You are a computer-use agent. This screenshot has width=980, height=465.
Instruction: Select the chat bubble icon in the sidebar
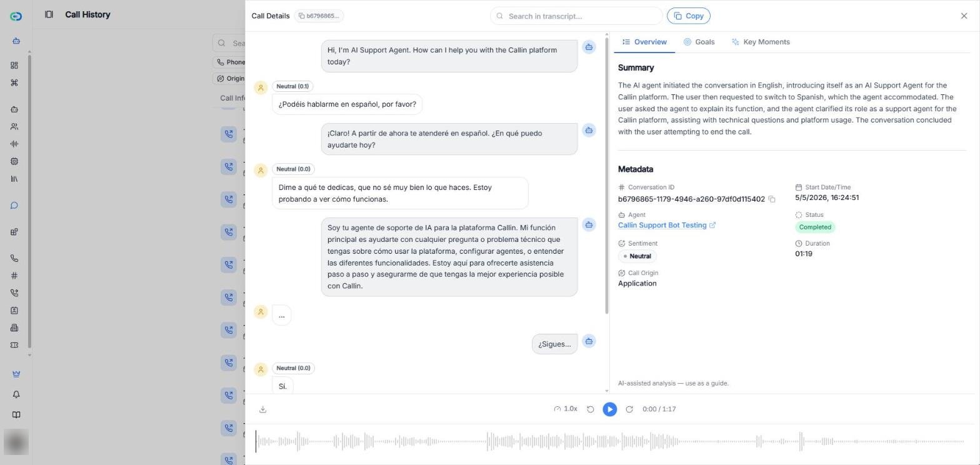click(x=14, y=206)
